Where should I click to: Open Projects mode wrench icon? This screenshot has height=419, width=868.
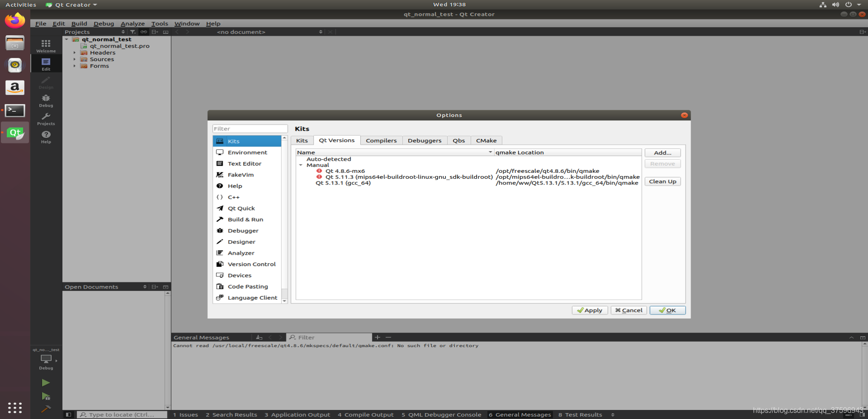pyautogui.click(x=46, y=119)
